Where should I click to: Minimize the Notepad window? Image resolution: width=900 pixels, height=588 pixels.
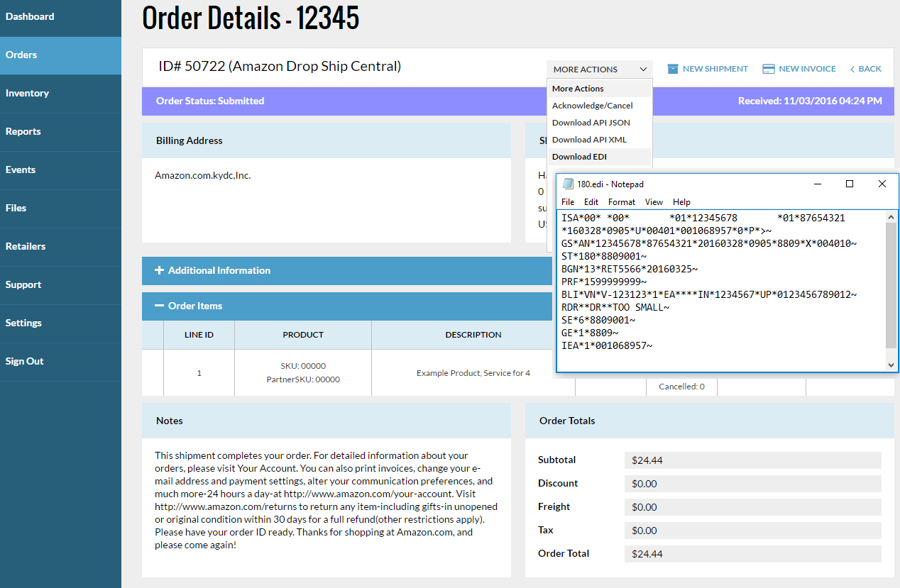coord(817,184)
